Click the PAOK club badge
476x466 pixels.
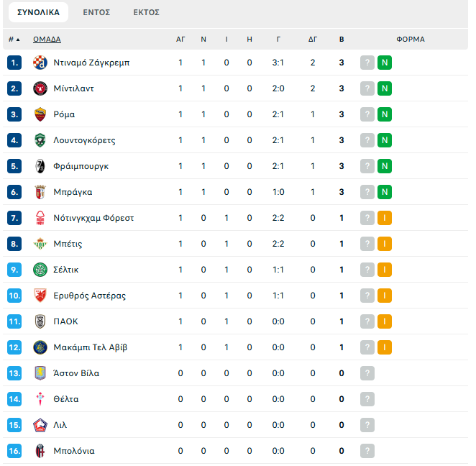click(40, 321)
